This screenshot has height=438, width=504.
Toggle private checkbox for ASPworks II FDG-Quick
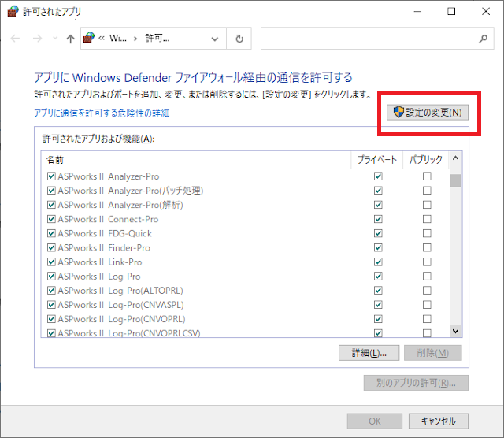378,233
